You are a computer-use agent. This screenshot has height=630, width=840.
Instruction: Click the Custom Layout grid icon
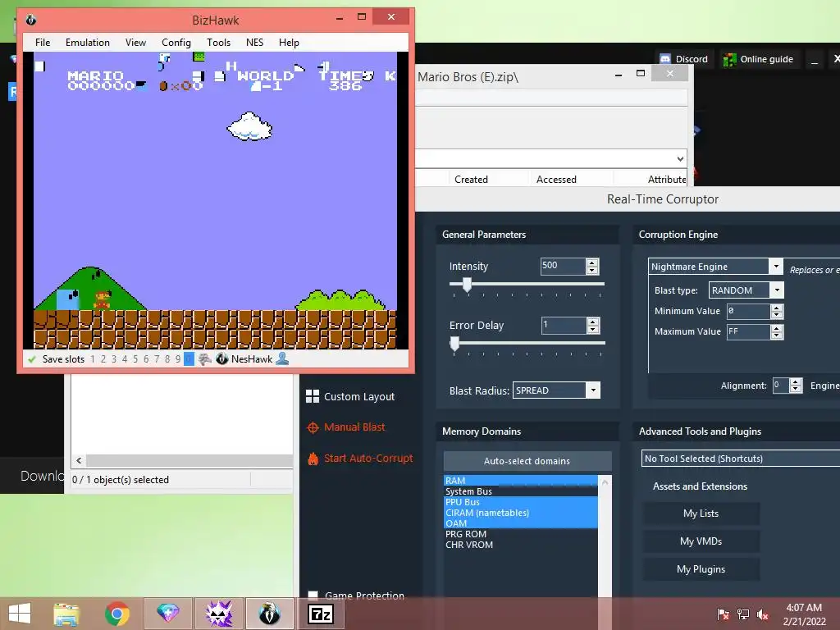(313, 396)
